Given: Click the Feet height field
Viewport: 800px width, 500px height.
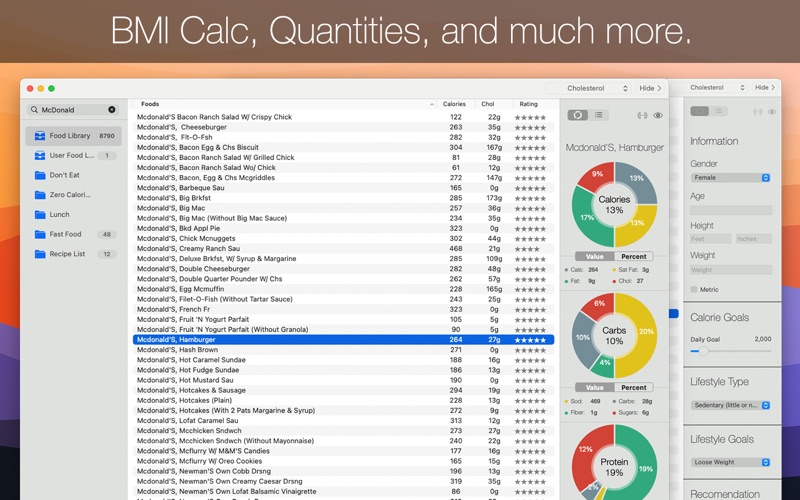Looking at the screenshot, I should 710,239.
